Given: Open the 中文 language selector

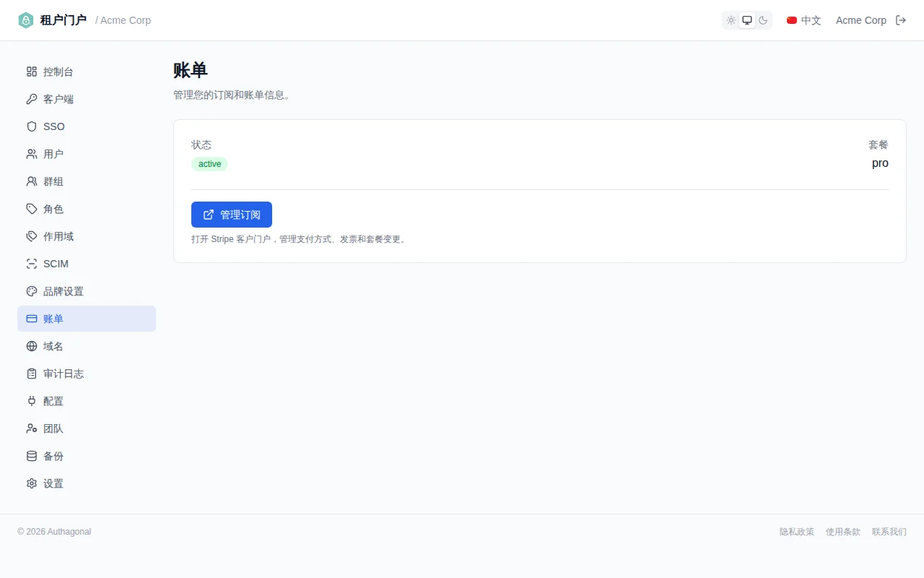Looking at the screenshot, I should pyautogui.click(x=804, y=20).
